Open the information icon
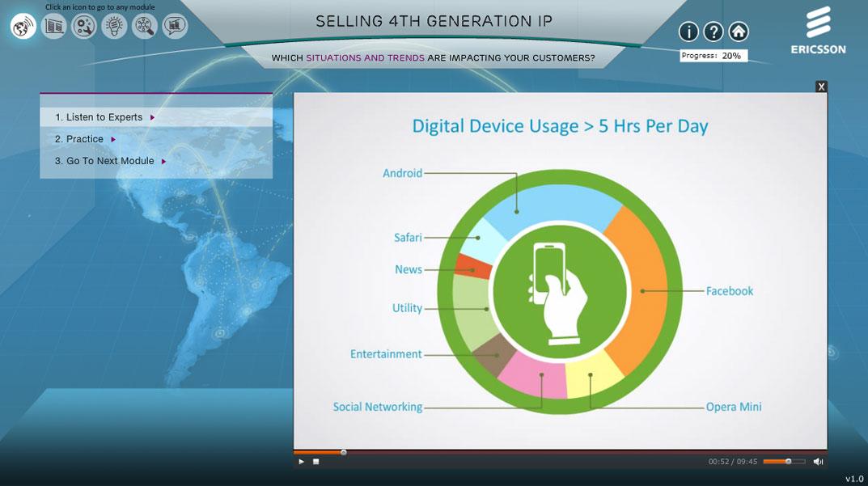 point(688,32)
